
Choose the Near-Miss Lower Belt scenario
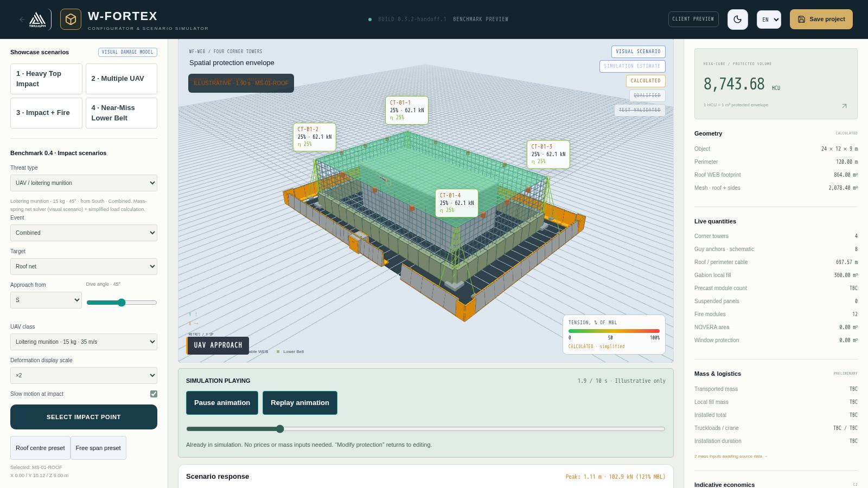click(x=122, y=113)
